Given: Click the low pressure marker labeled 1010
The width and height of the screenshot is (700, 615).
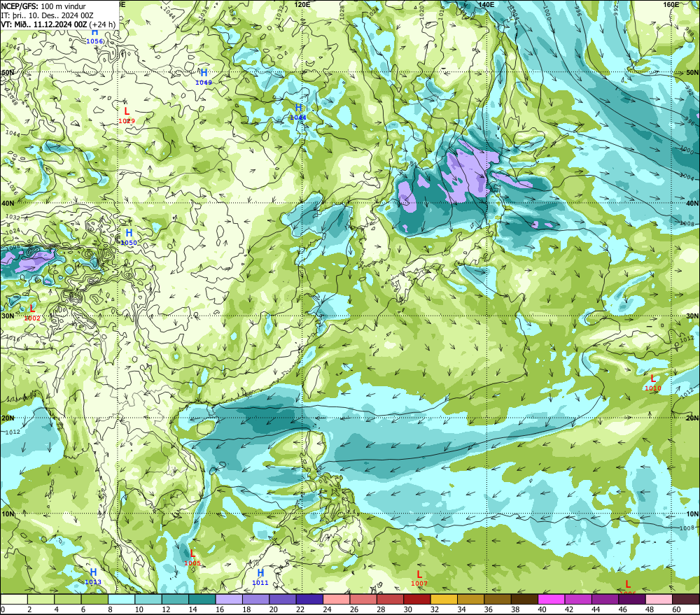Looking at the screenshot, I should click(652, 383).
